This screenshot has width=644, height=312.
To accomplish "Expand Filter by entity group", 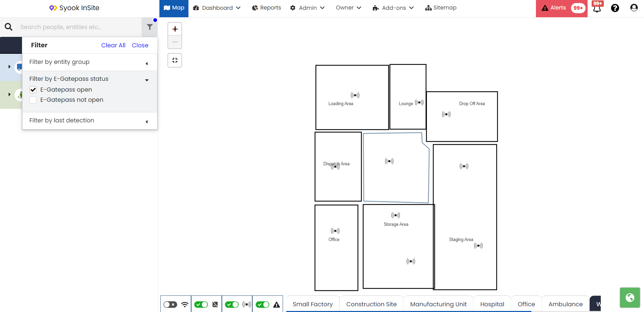I will pyautogui.click(x=90, y=62).
